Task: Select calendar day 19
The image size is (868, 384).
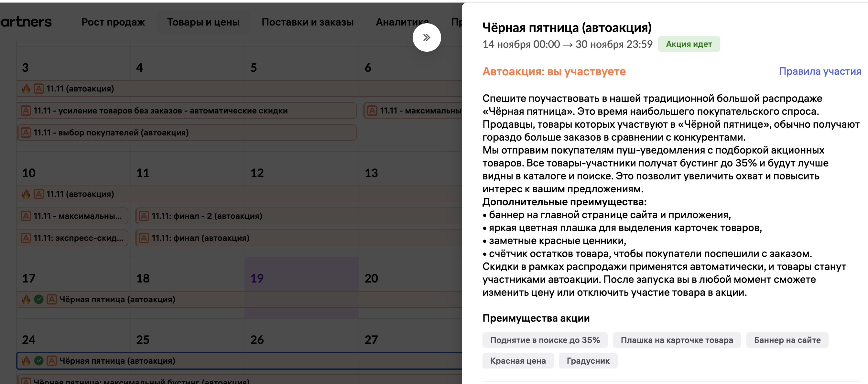Action: pos(257,278)
